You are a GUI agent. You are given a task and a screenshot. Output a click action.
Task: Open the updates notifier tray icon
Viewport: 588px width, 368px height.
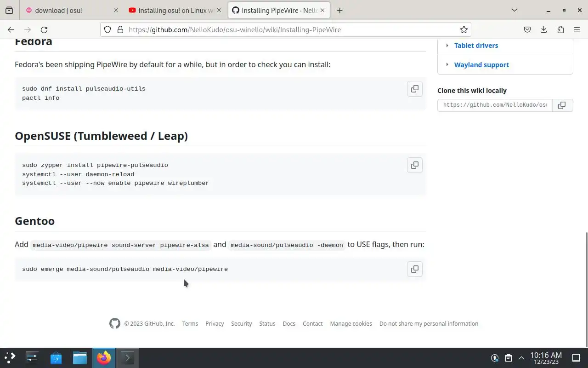click(495, 358)
